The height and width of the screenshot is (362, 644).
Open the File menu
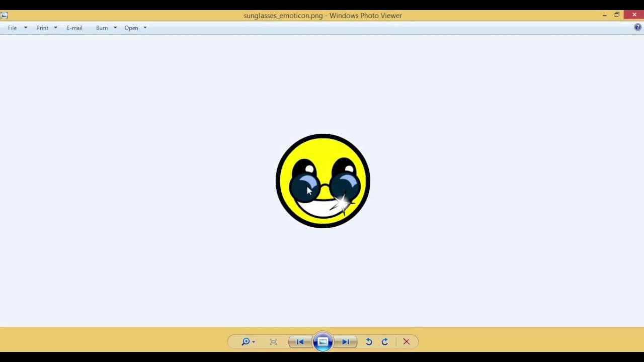pyautogui.click(x=12, y=28)
